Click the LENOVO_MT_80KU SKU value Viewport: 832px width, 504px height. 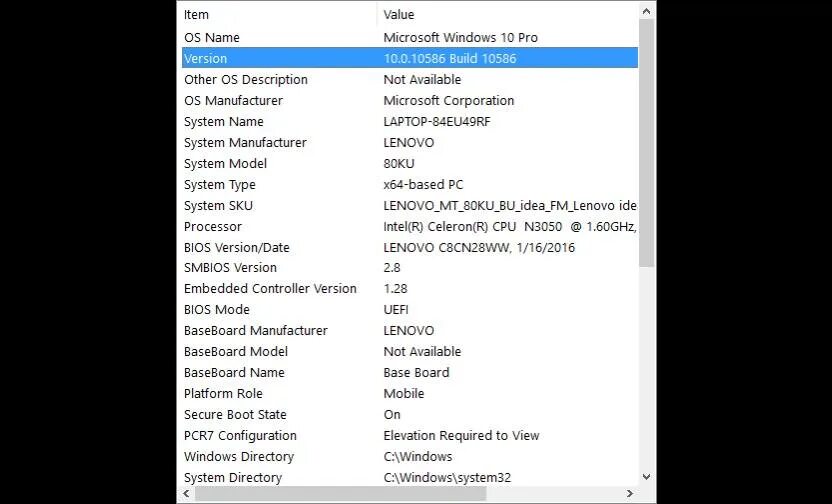510,205
